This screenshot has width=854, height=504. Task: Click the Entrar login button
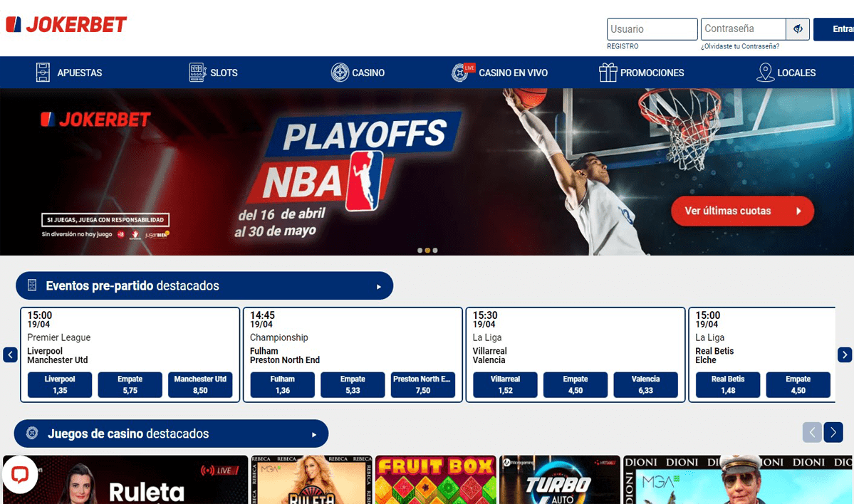coord(834,29)
